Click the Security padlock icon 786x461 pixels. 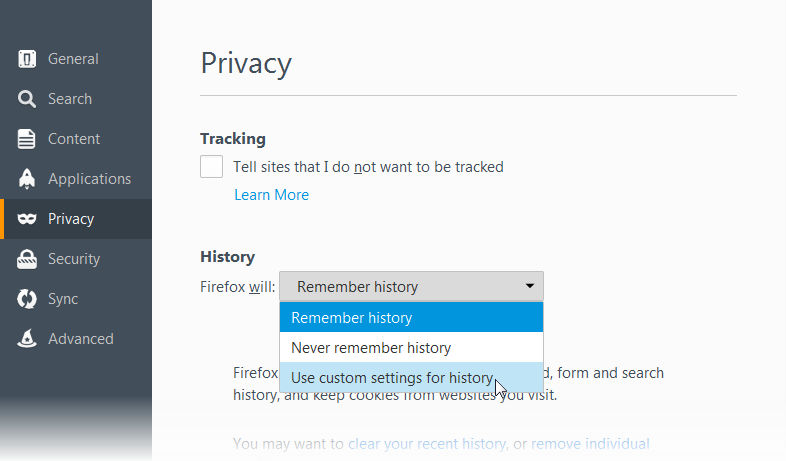coord(27,259)
